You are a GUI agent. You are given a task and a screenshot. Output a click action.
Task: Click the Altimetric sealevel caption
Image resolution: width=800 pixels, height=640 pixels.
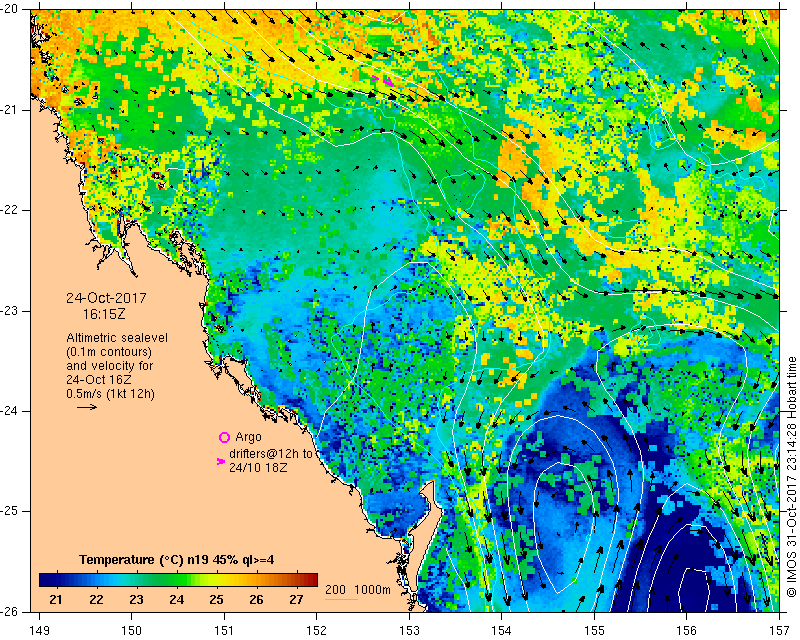pyautogui.click(x=117, y=338)
